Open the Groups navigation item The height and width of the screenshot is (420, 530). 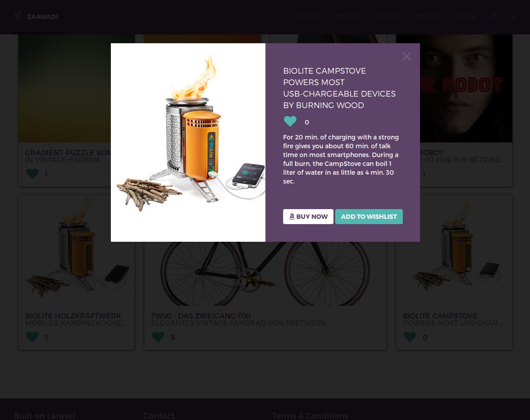tap(387, 17)
